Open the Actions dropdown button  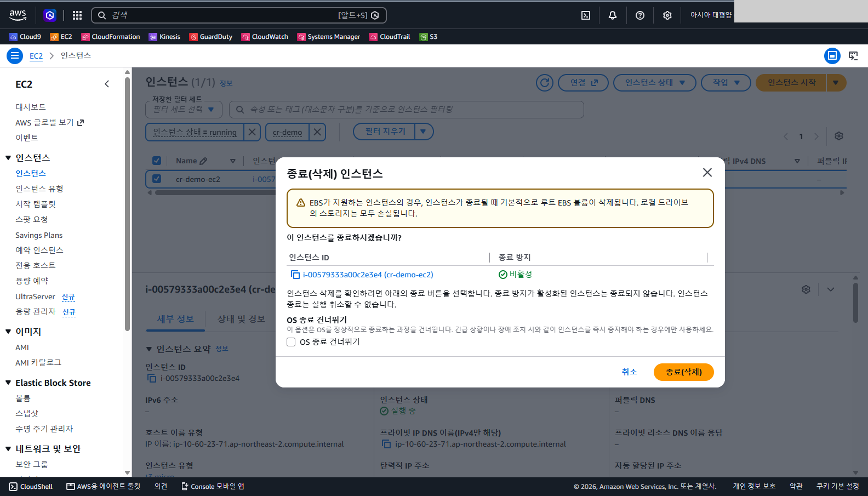tap(726, 83)
